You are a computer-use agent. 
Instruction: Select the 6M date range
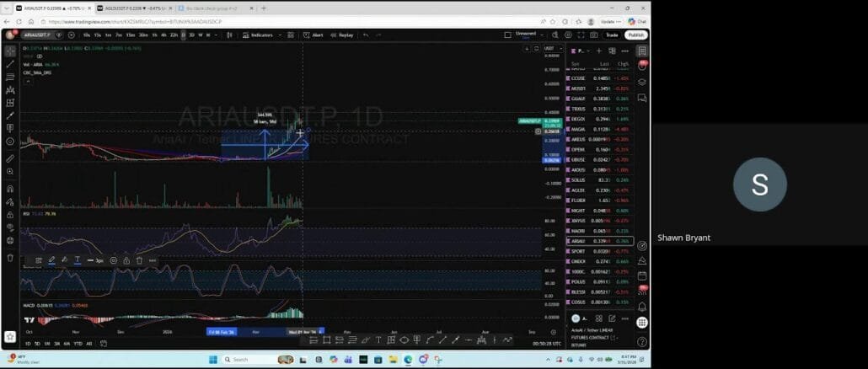point(67,344)
